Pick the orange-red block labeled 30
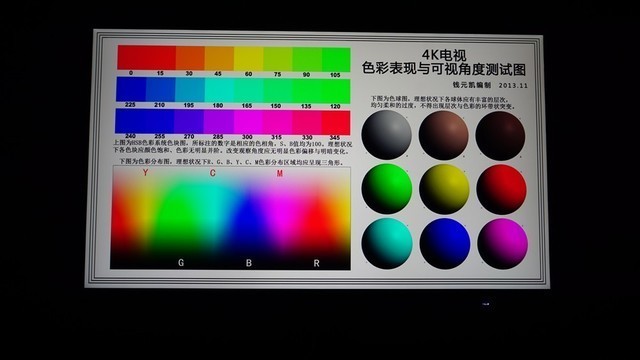Image resolution: width=640 pixels, height=360 pixels. (x=190, y=58)
